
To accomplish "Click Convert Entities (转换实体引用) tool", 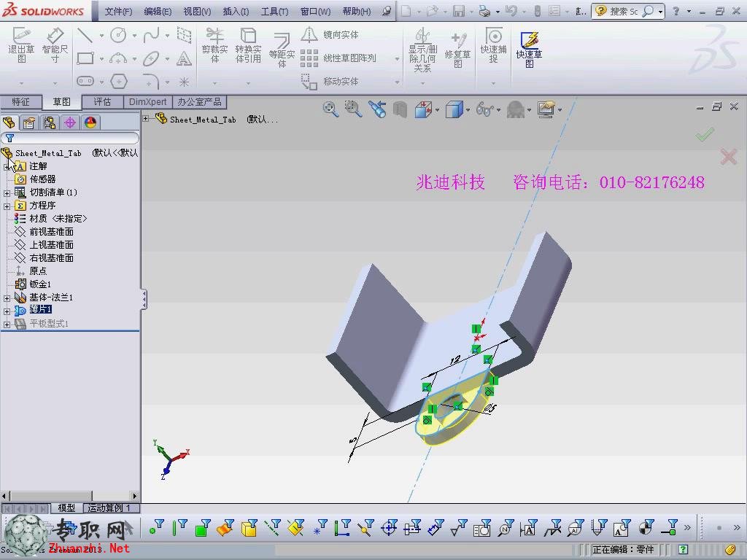I will coord(248,44).
